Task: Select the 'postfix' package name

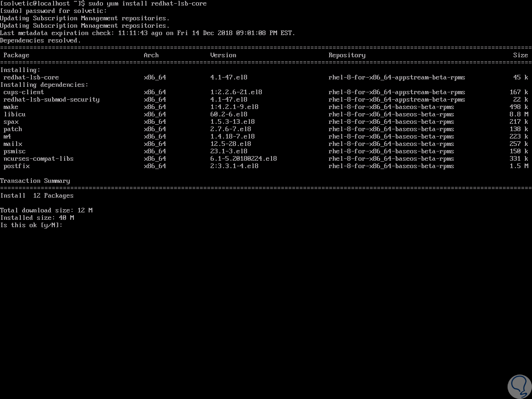Action: tap(17, 166)
